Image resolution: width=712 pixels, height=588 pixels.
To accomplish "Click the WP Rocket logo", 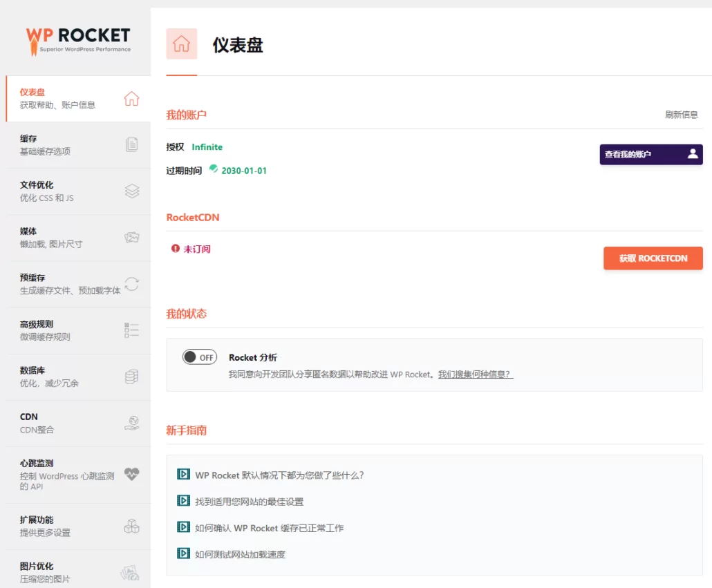I will tap(78, 41).
